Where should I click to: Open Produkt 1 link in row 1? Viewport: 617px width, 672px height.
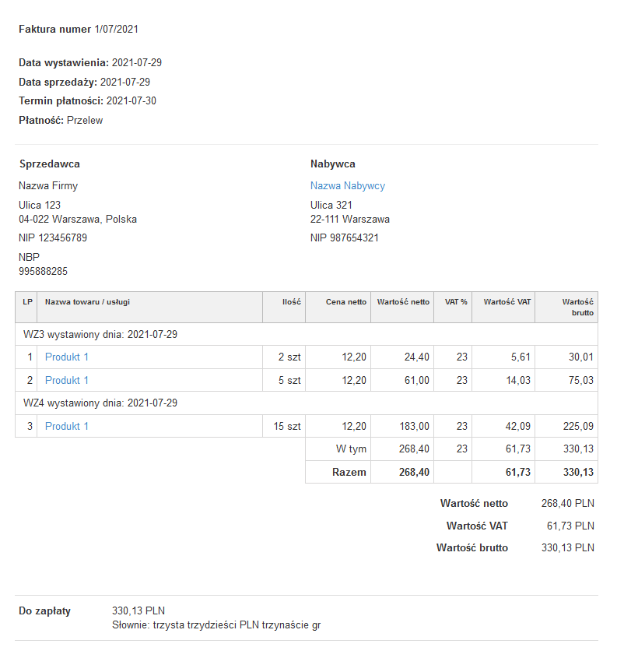click(66, 357)
